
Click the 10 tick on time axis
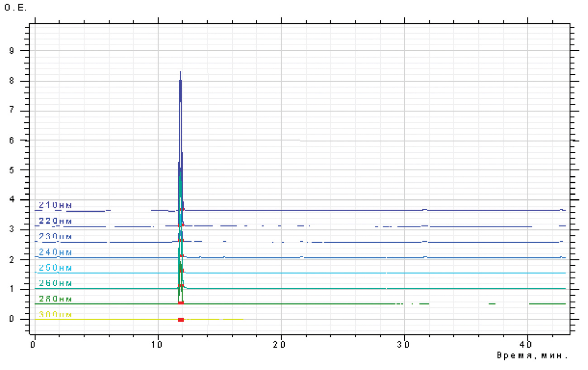(158, 344)
